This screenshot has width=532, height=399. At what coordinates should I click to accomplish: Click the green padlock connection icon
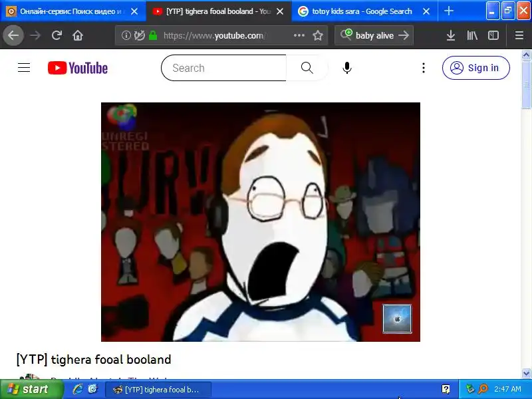[153, 35]
